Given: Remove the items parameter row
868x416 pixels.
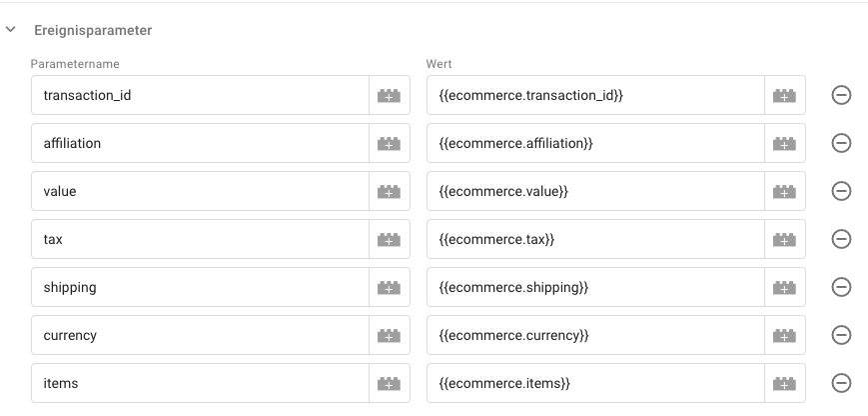Looking at the screenshot, I should (841, 383).
